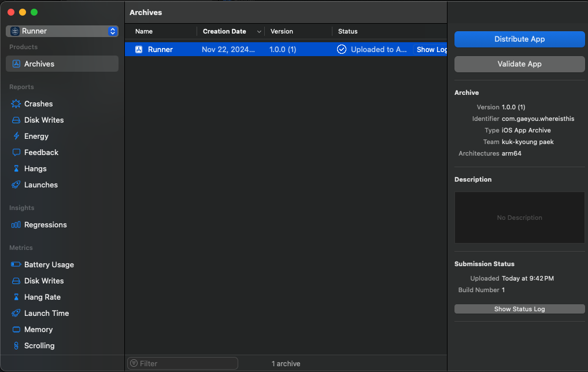Click the Launch Time rocket icon
Screen dimensions: 588x372
pos(16,313)
